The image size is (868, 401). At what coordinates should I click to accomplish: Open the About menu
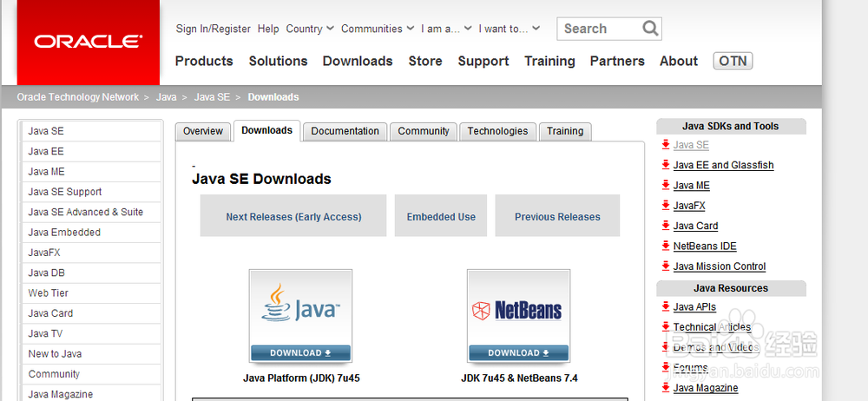coord(679,61)
